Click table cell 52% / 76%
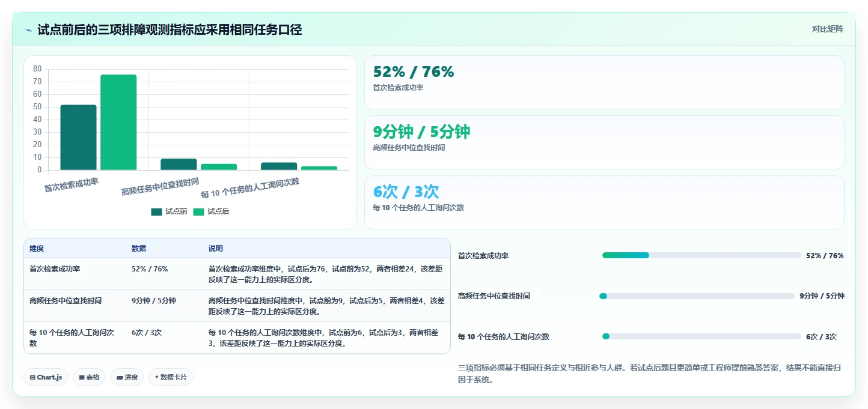868x409 pixels. pos(150,269)
